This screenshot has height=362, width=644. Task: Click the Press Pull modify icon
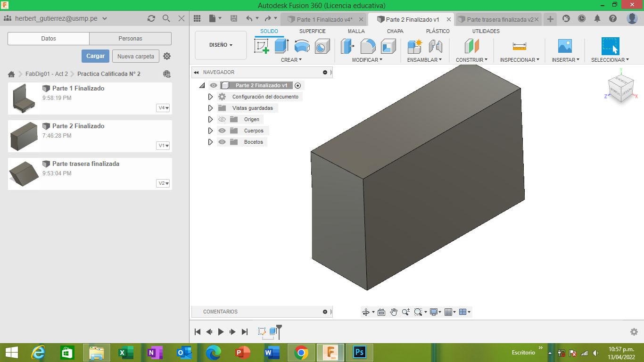click(347, 46)
